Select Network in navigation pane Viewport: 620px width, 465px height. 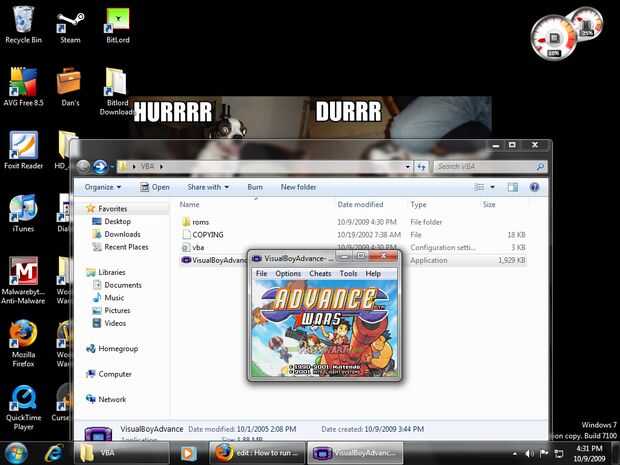[x=112, y=399]
